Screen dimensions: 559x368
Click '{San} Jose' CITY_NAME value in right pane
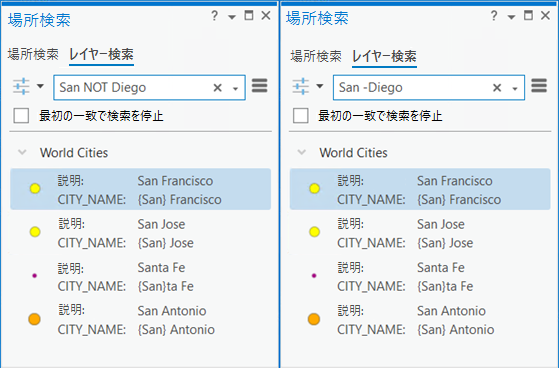click(445, 243)
